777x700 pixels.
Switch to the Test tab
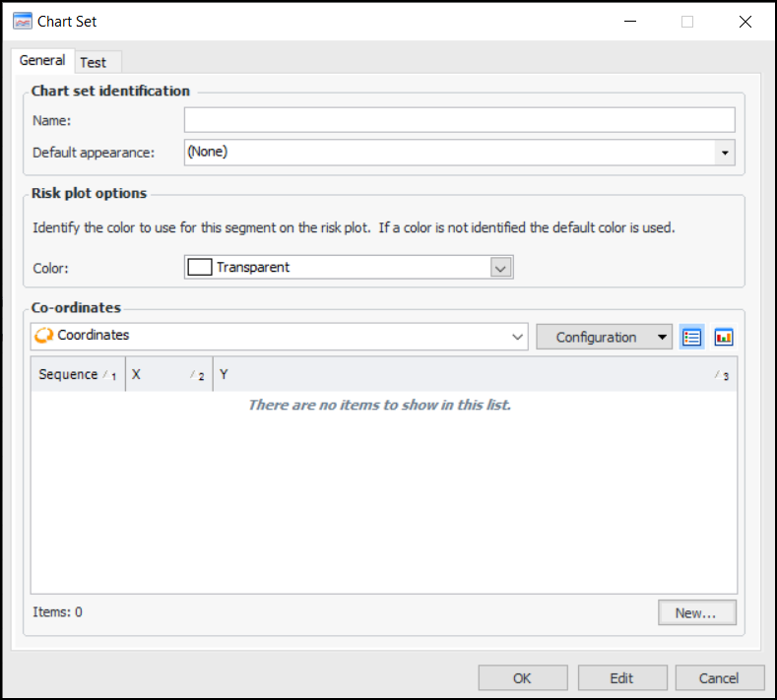pyautogui.click(x=94, y=62)
